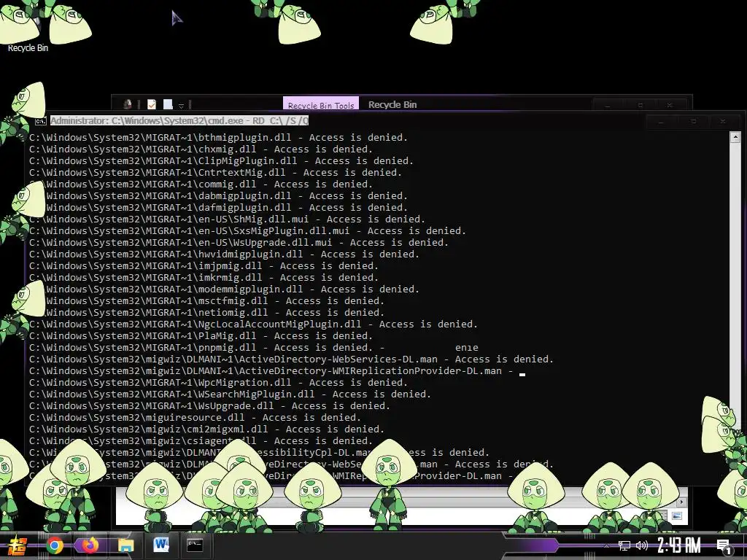Click the hwvidmigplugin.dll output line
Screen dimensions: 747x560
tap(224, 254)
